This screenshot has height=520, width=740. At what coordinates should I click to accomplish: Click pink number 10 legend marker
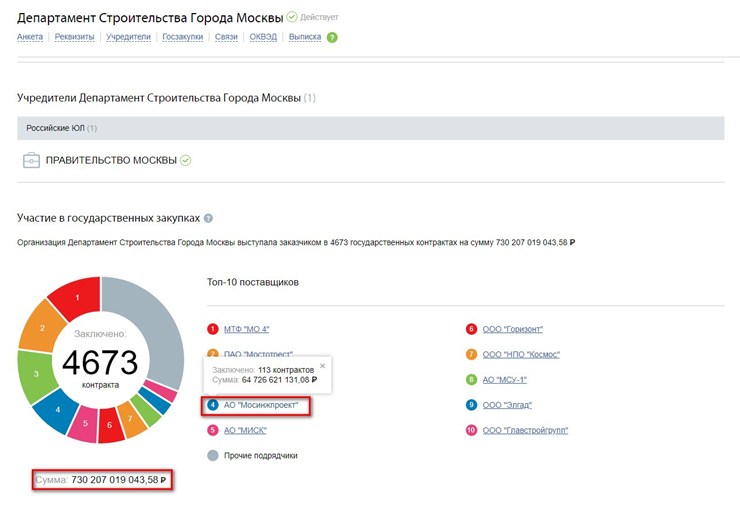[x=471, y=430]
